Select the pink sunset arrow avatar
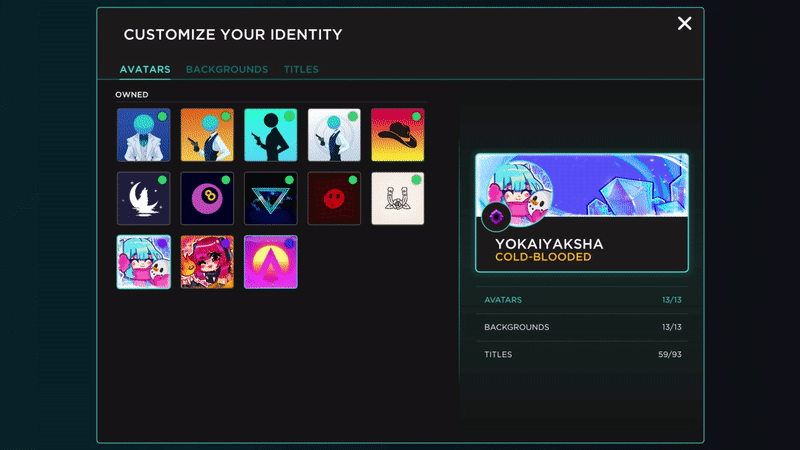The width and height of the screenshot is (800, 450). 271,262
